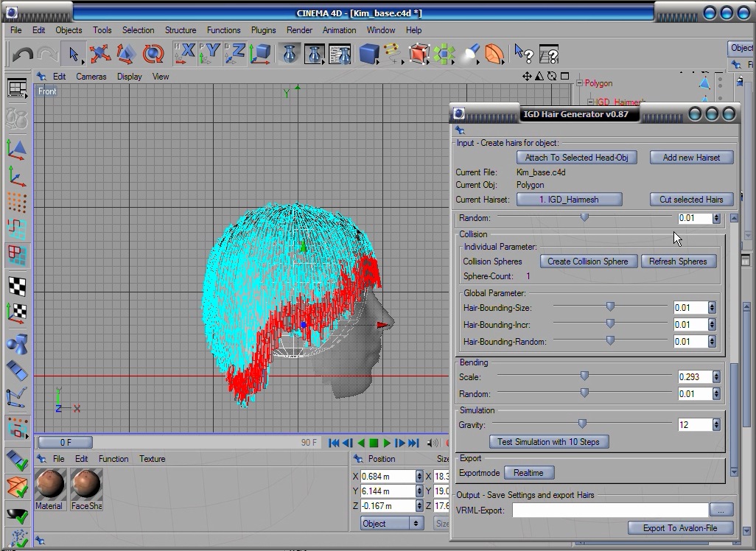Click the Undo arrow in the toolbar
The height and width of the screenshot is (551, 756).
click(x=22, y=54)
